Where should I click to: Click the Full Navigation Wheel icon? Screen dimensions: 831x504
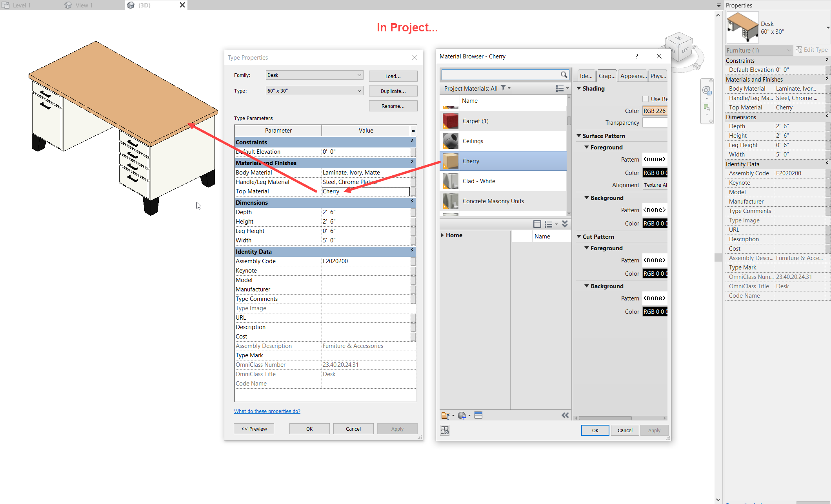pyautogui.click(x=707, y=91)
